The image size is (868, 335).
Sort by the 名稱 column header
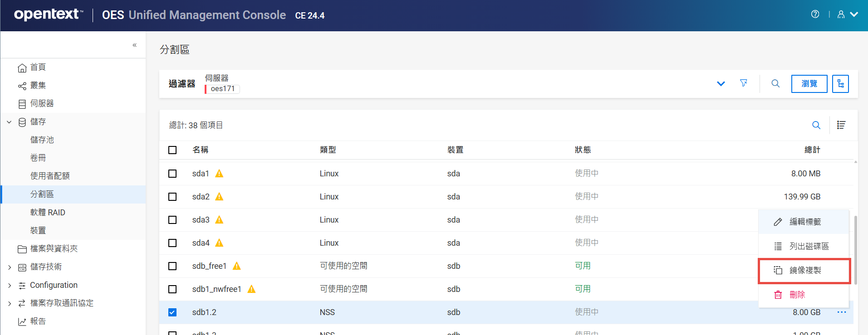point(201,150)
